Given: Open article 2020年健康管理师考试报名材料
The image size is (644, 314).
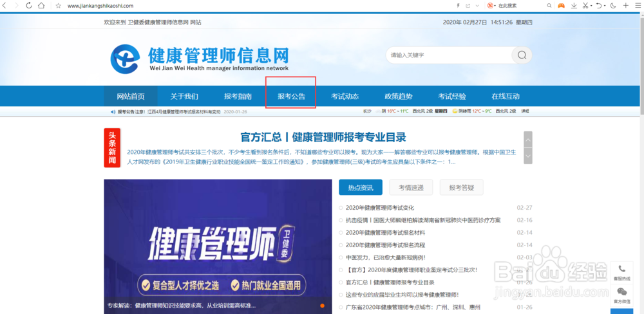Looking at the screenshot, I should pyautogui.click(x=385, y=233).
